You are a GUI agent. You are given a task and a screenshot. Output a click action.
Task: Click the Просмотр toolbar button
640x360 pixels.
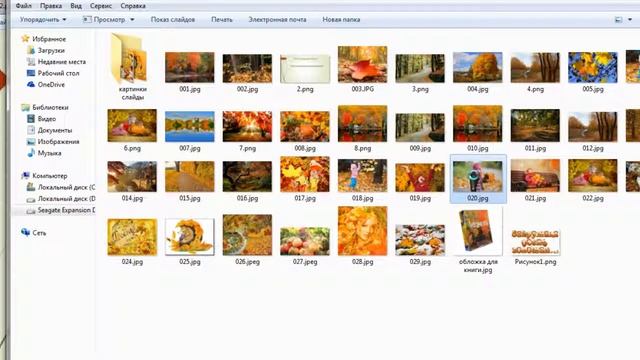pyautogui.click(x=104, y=20)
